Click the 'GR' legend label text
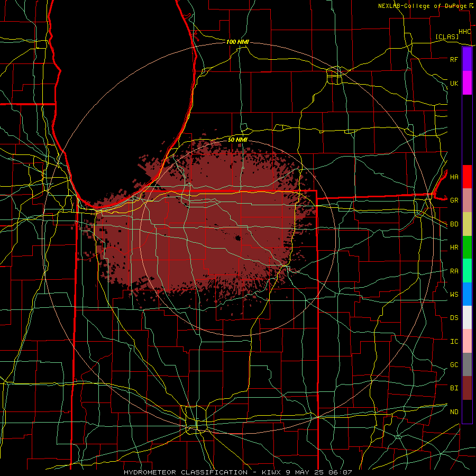 (454, 200)
